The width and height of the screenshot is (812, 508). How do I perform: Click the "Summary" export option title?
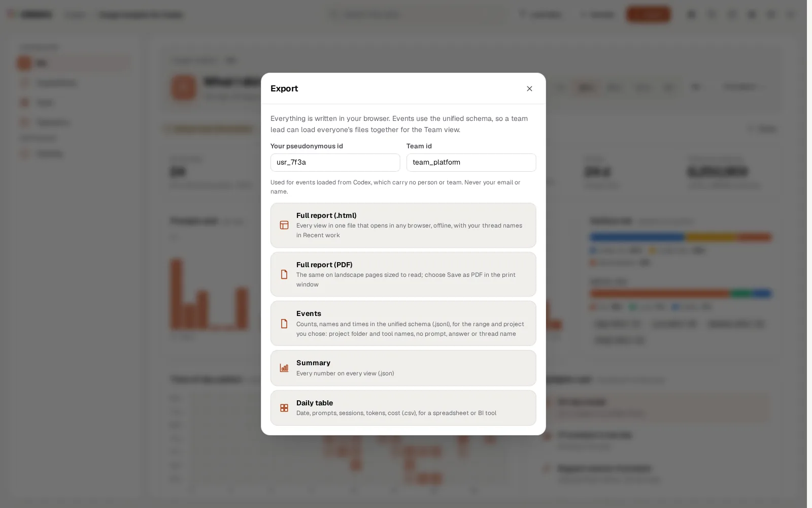(313, 363)
